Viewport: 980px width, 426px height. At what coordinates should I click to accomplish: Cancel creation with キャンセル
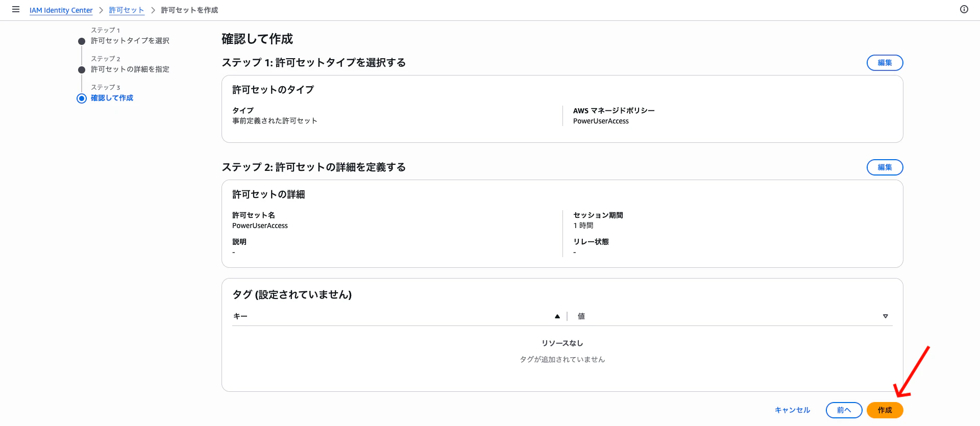792,410
